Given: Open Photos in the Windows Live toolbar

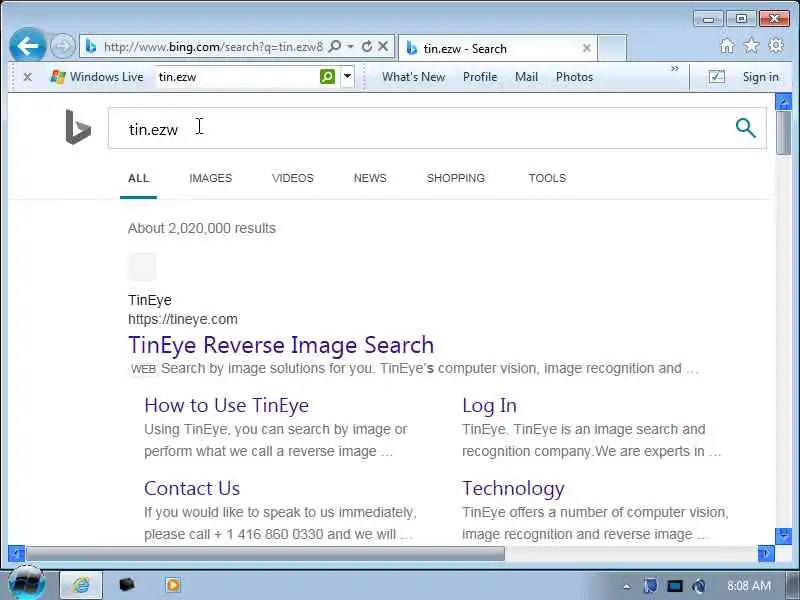Looking at the screenshot, I should tap(574, 77).
